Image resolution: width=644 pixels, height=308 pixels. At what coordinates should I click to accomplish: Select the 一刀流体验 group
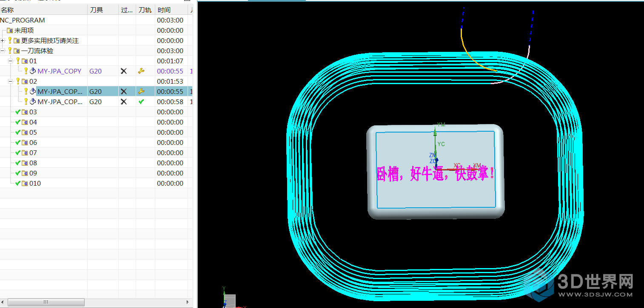click(37, 51)
